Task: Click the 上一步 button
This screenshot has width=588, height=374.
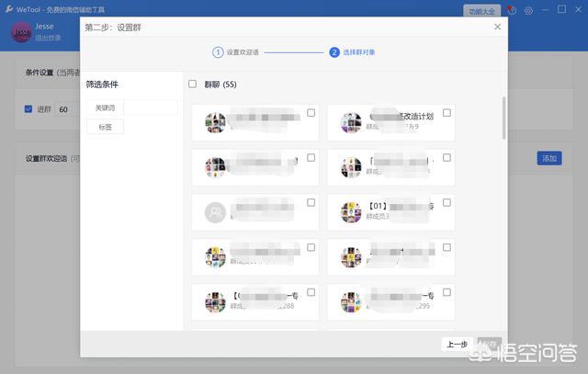Action: click(x=457, y=345)
